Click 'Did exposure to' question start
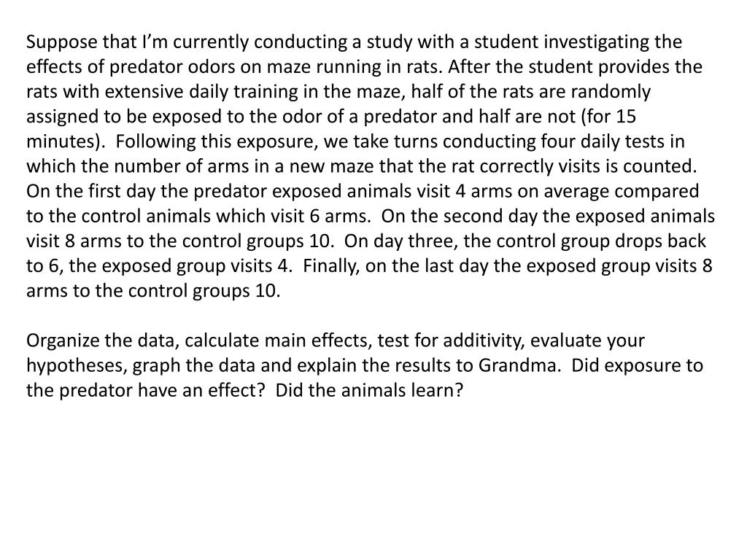 tap(638, 366)
